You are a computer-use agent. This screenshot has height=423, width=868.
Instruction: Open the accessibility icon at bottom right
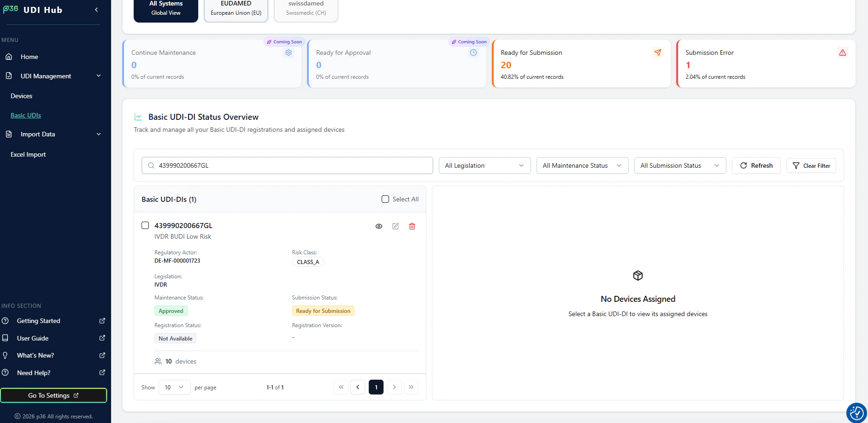coord(856,413)
